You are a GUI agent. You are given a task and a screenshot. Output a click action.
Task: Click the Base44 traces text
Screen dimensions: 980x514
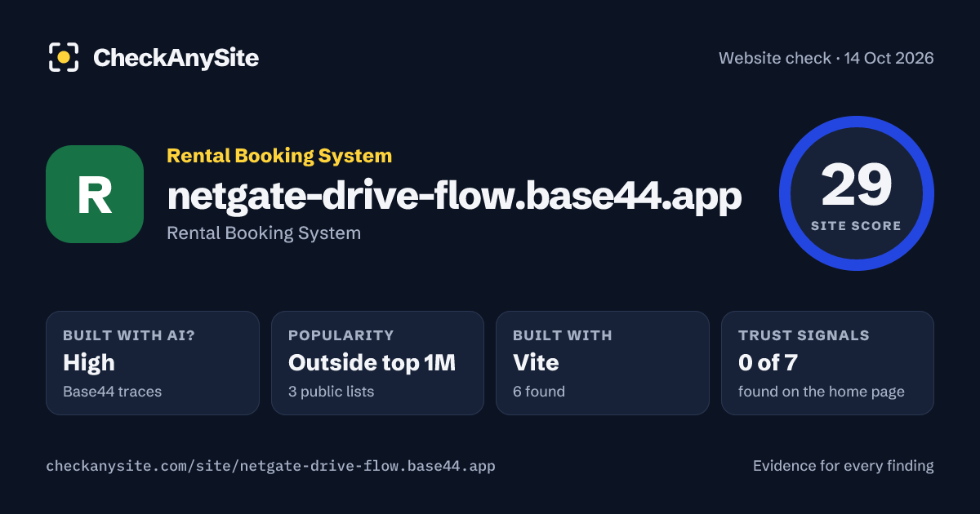click(113, 392)
